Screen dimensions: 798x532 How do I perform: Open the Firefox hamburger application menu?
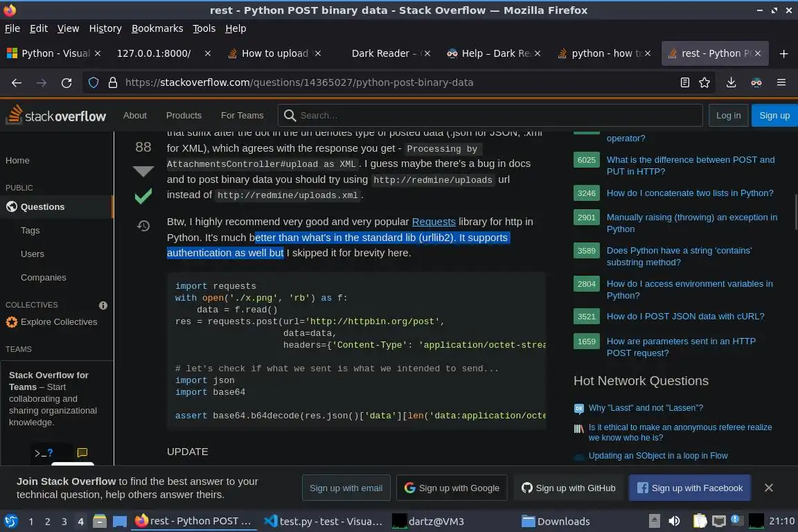[781, 82]
